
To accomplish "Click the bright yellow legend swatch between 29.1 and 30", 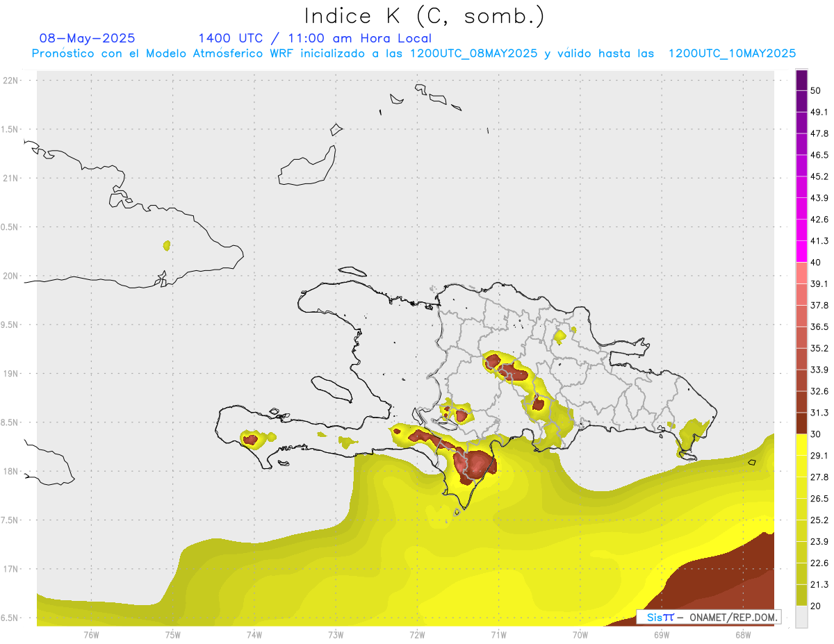I will point(801,445).
